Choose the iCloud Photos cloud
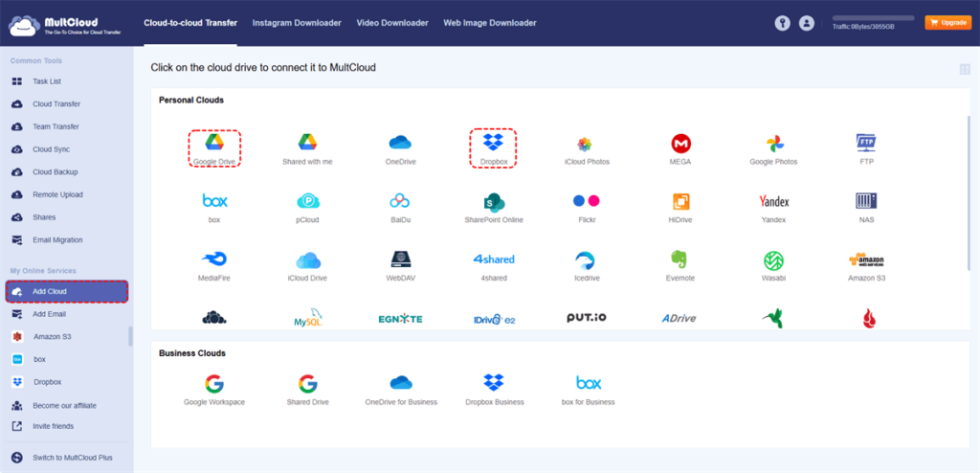 (x=587, y=149)
